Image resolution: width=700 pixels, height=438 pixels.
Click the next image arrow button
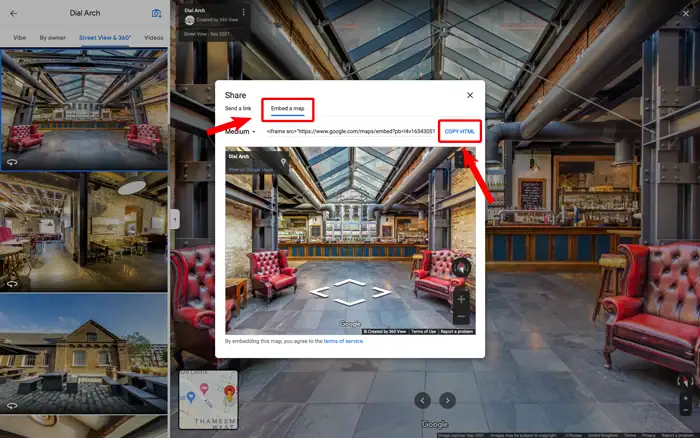click(449, 400)
